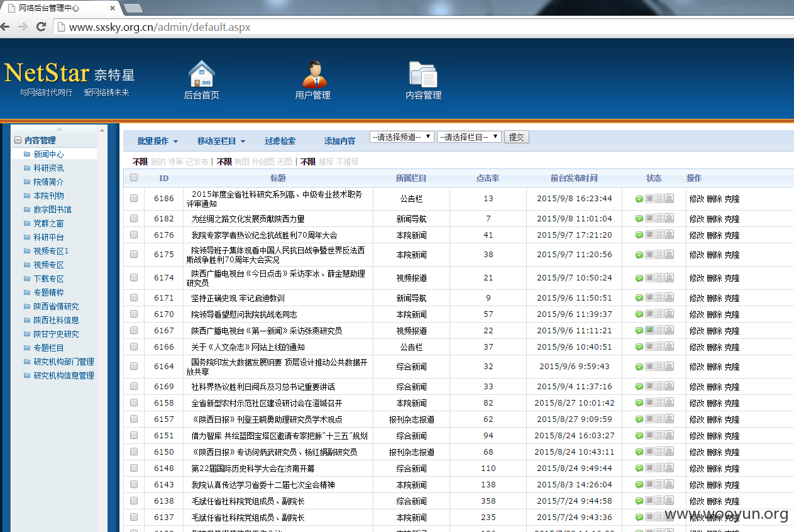This screenshot has height=532, width=794.
Task: Click green published status icon for article 6186
Action: [x=639, y=199]
